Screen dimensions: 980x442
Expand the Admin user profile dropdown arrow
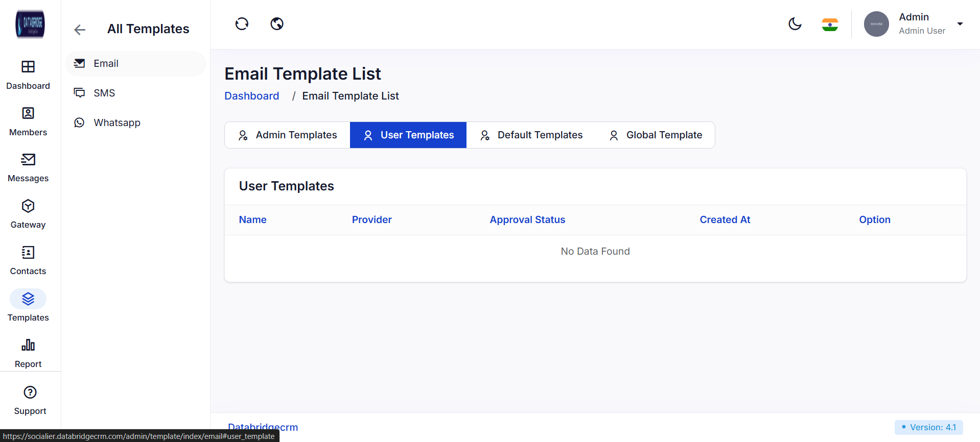[x=960, y=24]
